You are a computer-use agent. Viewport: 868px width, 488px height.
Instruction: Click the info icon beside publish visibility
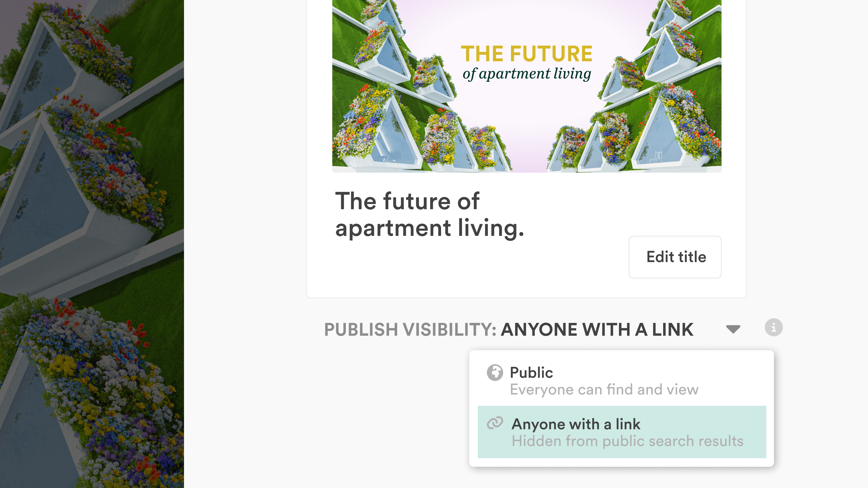point(773,327)
